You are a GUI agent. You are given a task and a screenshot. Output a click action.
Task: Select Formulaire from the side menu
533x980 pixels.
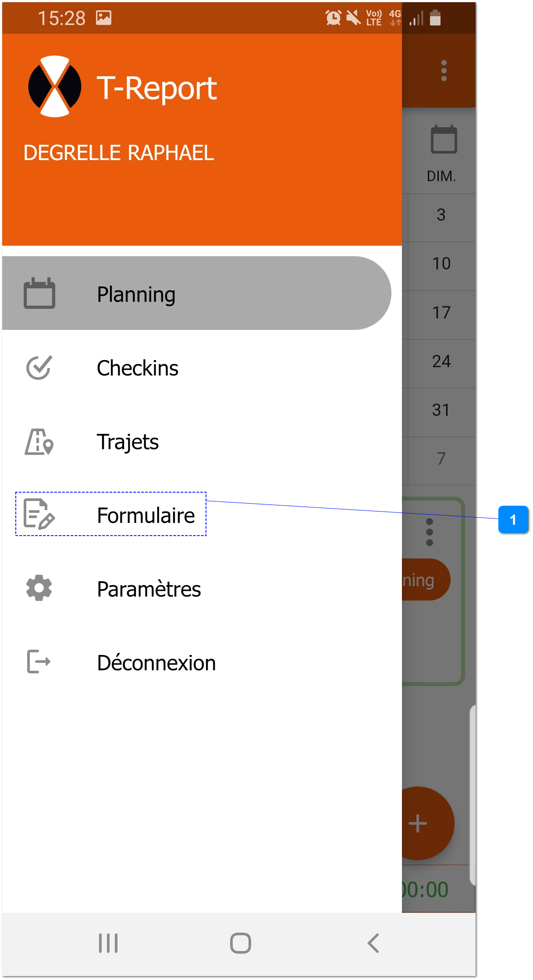tap(146, 515)
